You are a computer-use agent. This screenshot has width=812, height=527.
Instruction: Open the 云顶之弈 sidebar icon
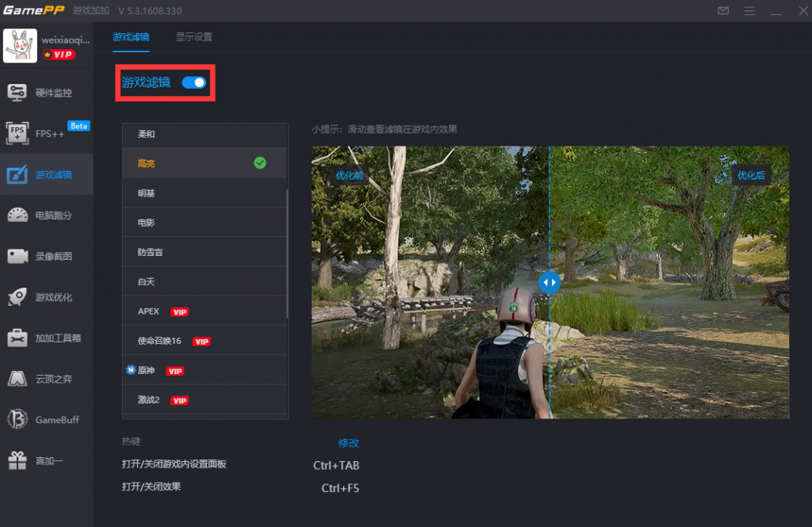(17, 379)
